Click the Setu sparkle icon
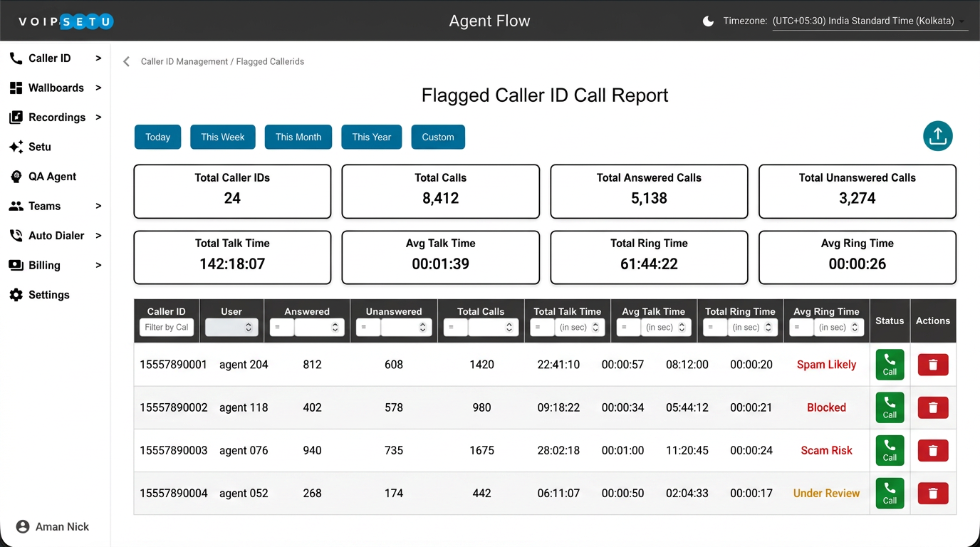 click(16, 147)
